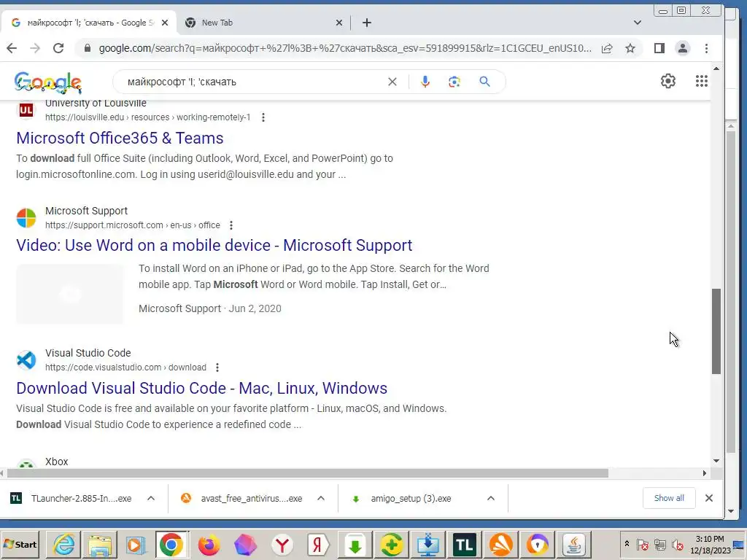Launch Java icon in the taskbar

574,544
